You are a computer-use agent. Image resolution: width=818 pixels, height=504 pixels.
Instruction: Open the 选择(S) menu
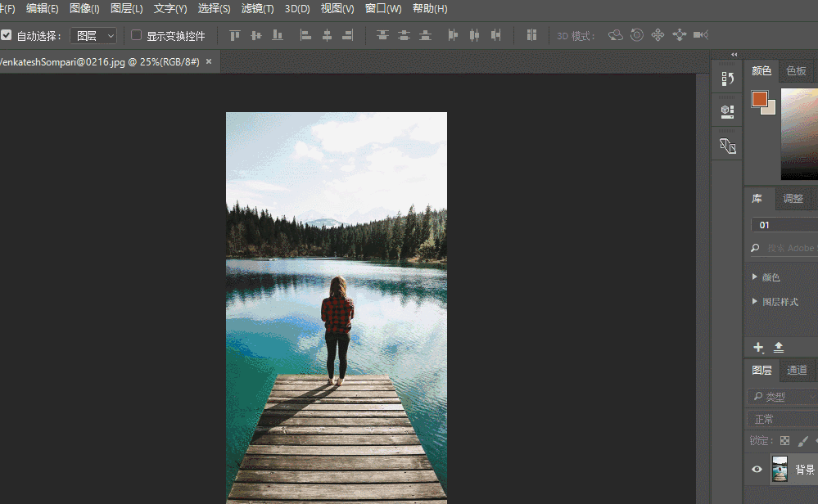pyautogui.click(x=214, y=9)
